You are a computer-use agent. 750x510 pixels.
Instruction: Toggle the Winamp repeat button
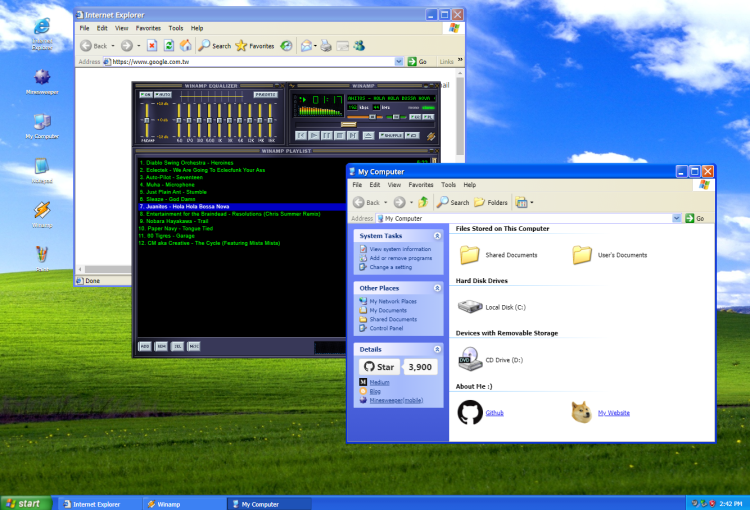(412, 135)
